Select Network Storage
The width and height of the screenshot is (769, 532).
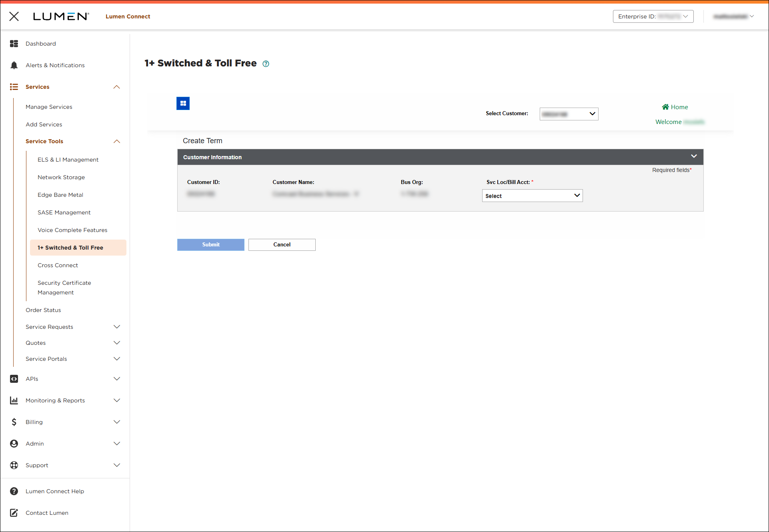click(61, 177)
